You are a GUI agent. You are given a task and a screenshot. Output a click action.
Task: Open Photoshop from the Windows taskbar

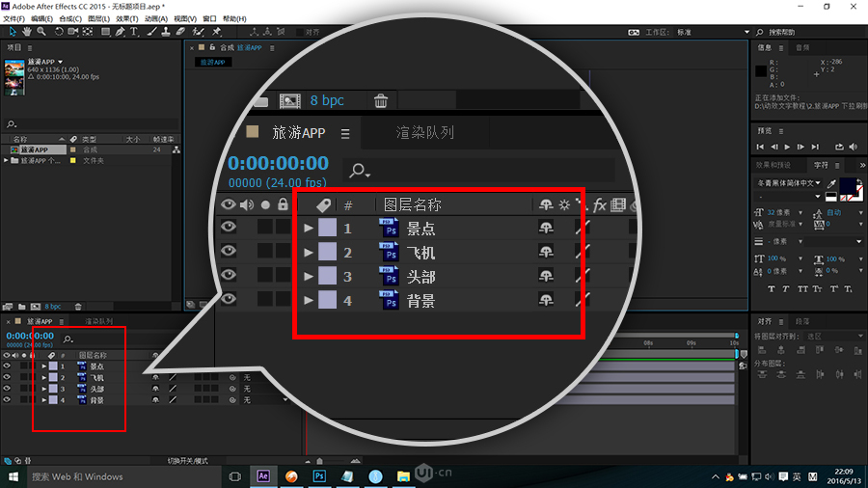tap(317, 476)
